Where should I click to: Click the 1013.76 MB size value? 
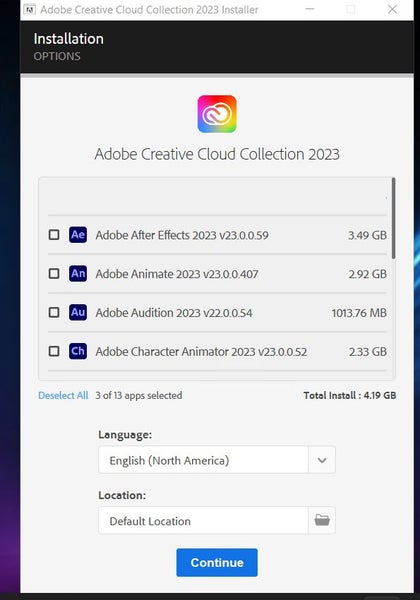coord(359,313)
